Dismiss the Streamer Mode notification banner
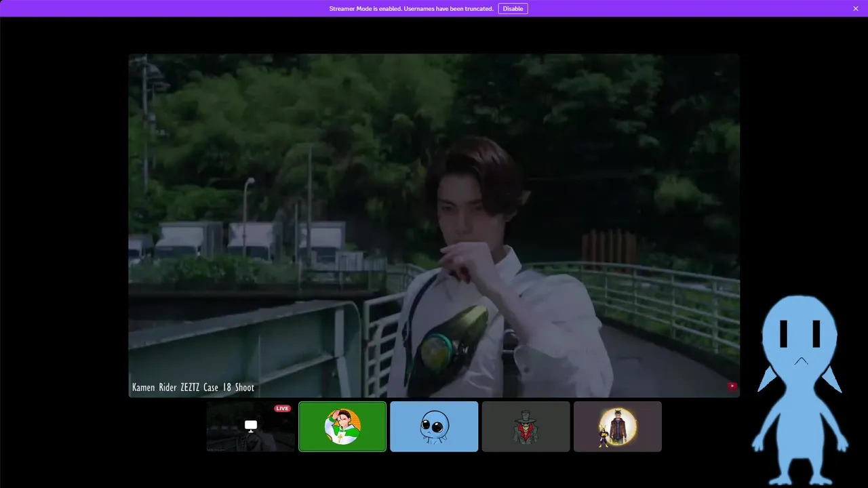 (x=856, y=9)
